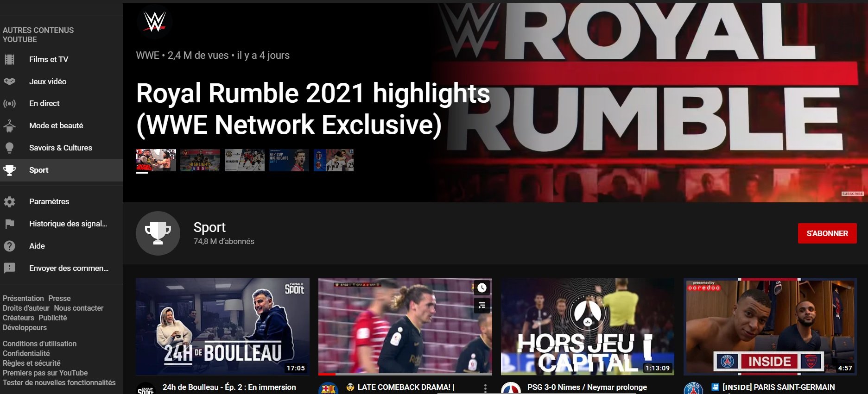Play the Hors Jeu Capital video thumbnail
868x394 pixels.
click(x=588, y=326)
